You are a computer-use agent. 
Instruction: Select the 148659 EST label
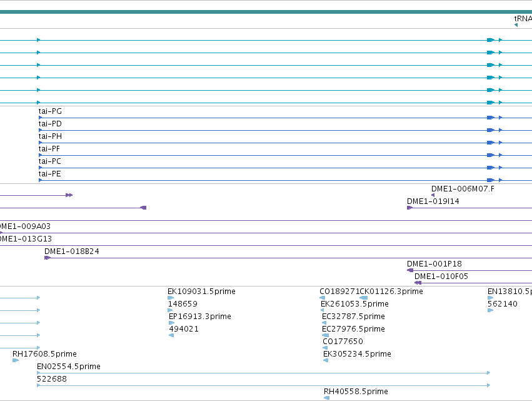pos(183,304)
